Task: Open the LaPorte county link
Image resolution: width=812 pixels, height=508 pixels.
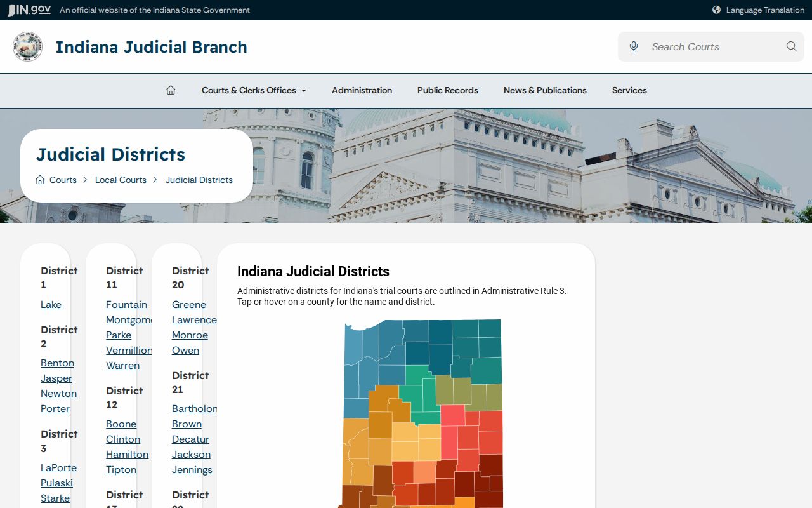Action: (58, 468)
